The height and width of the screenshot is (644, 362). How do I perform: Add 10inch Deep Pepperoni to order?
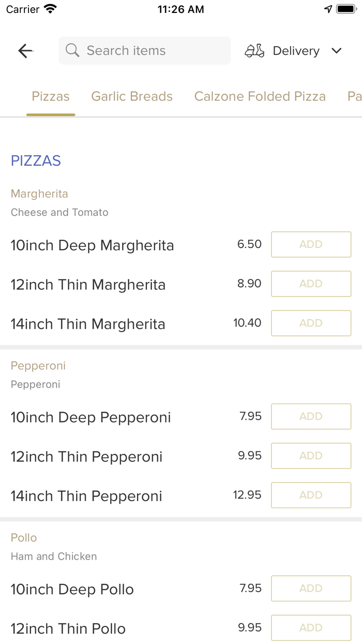[311, 416]
